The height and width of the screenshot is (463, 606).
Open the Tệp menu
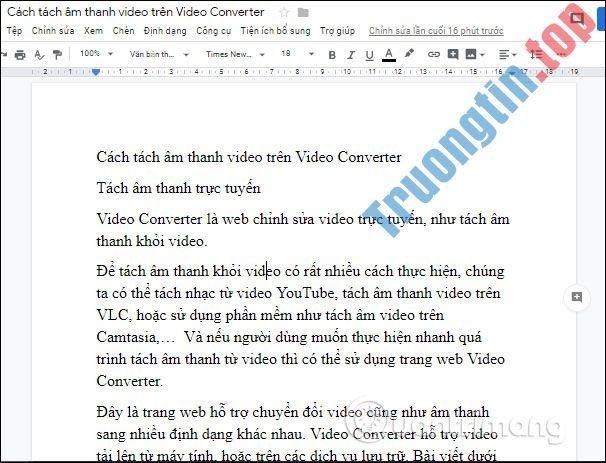coord(14,31)
